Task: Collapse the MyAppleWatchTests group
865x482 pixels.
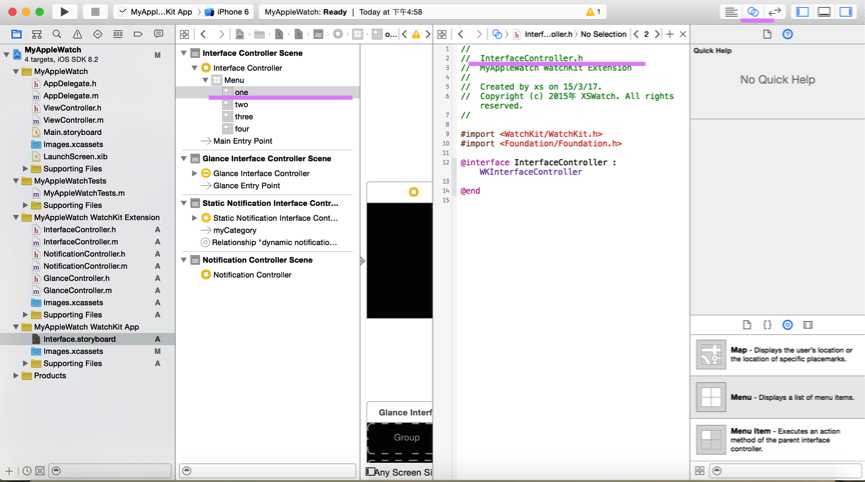Action: (x=16, y=181)
